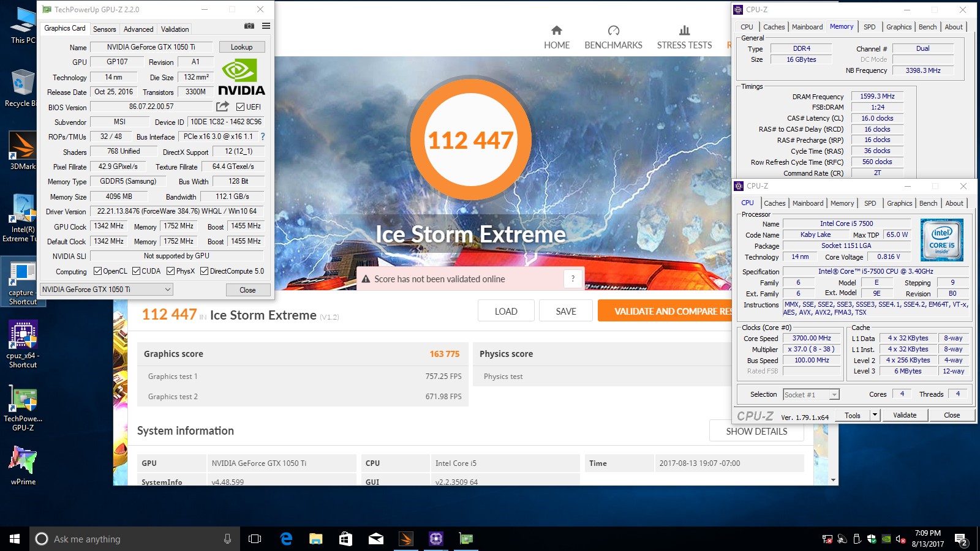The image size is (980, 551).
Task: Switch to GPU-Z Validation tab
Action: [x=175, y=29]
